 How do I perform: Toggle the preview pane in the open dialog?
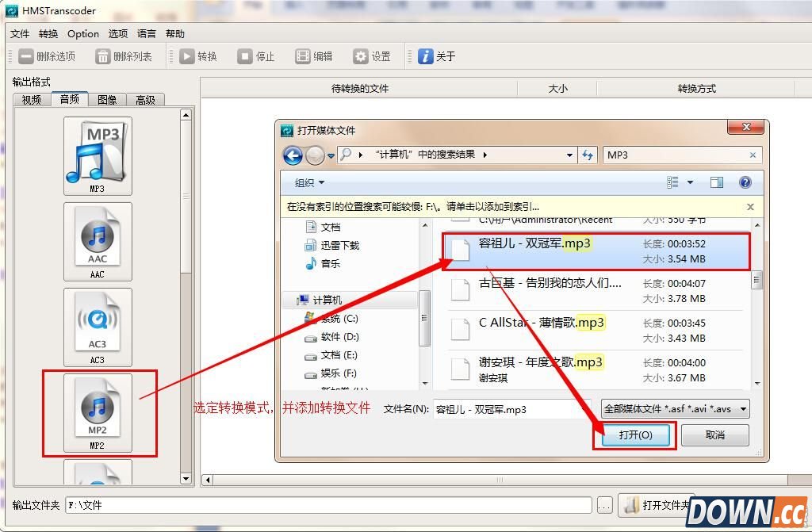coord(716,182)
